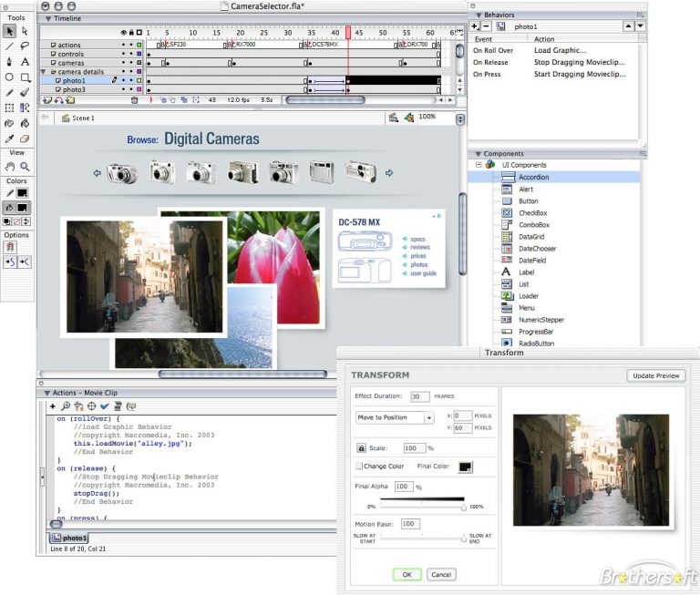The width and height of the screenshot is (700, 595).
Task: Toggle outline square of cameras layer
Action: pos(139,63)
